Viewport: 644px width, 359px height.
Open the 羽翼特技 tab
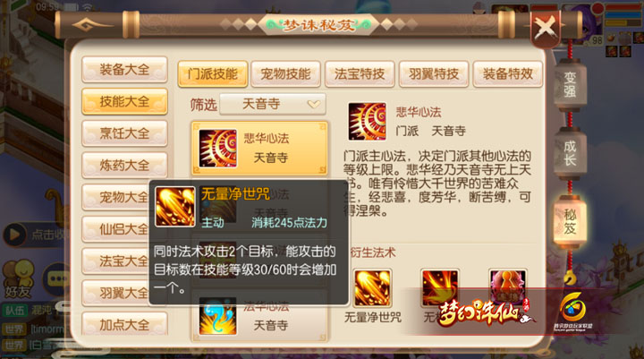tap(433, 74)
